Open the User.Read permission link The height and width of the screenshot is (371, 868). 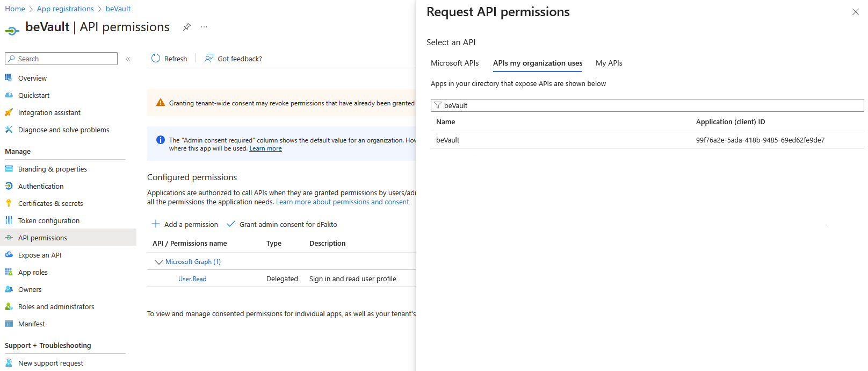point(192,279)
